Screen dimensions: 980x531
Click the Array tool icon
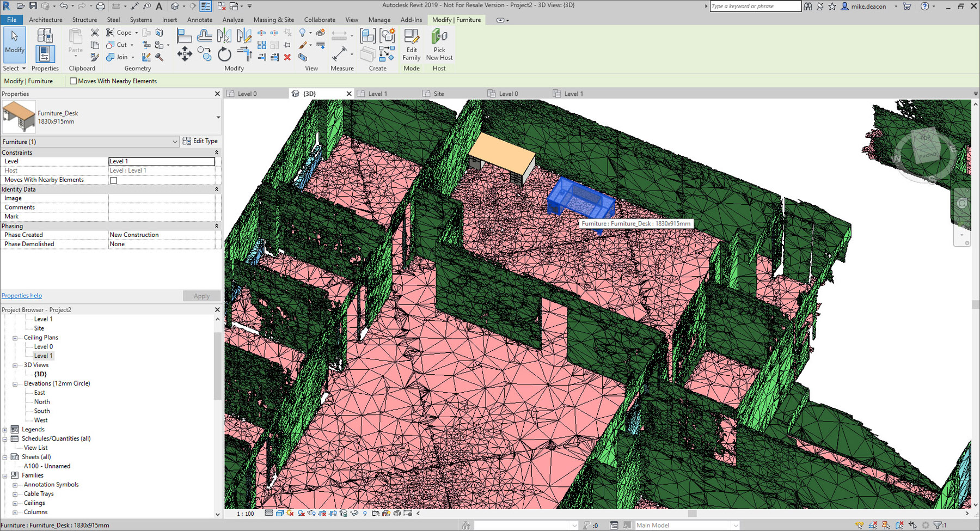pos(262,45)
